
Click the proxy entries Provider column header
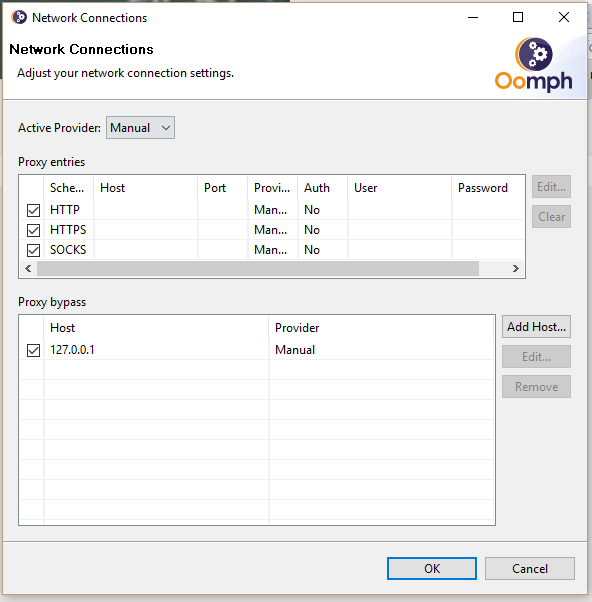273,188
